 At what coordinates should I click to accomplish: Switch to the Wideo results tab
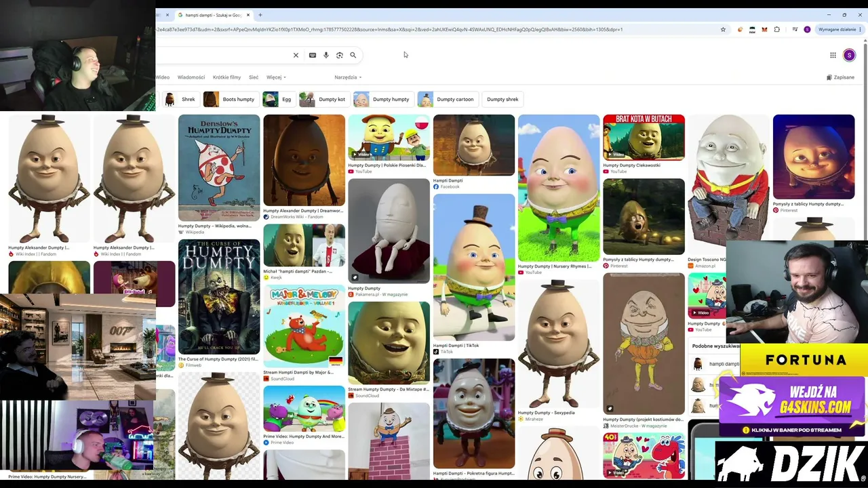[x=163, y=77]
